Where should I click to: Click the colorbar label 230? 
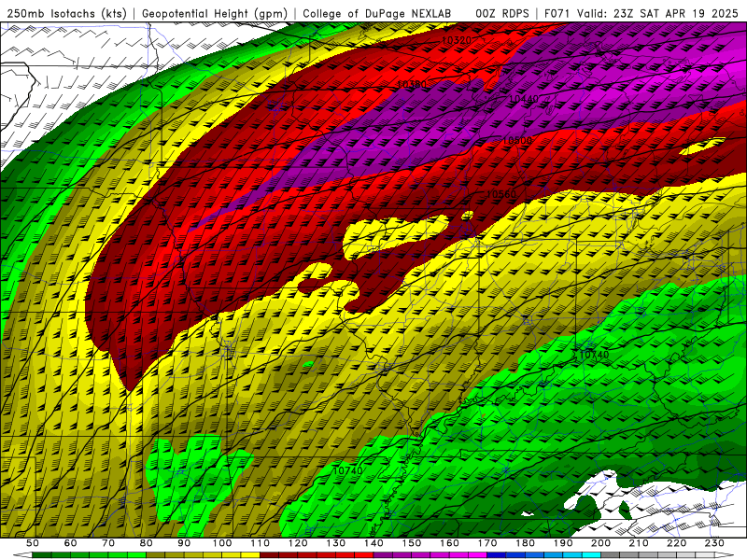[714, 543]
